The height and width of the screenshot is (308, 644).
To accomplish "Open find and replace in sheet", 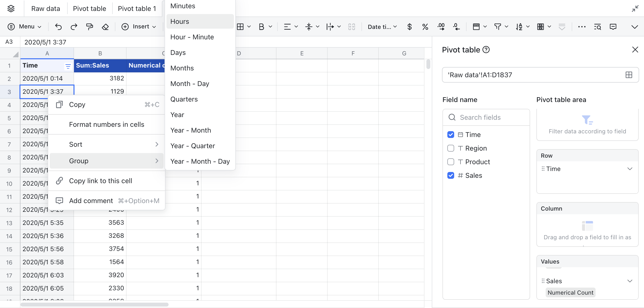I will (x=597, y=26).
